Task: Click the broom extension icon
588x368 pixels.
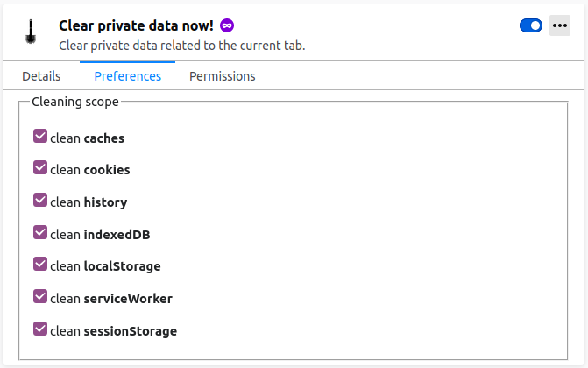Action: click(x=31, y=33)
